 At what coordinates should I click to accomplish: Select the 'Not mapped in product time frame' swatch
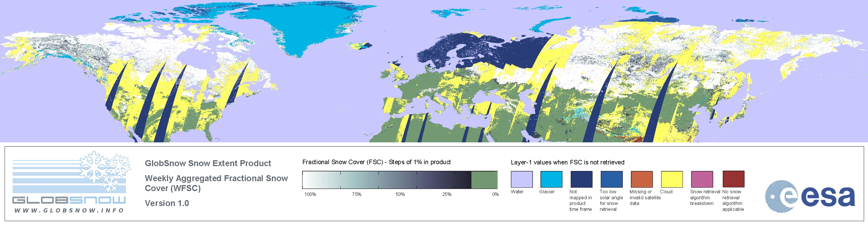tap(581, 179)
